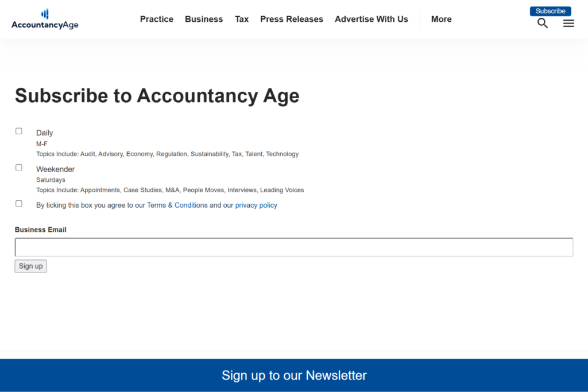Open the Terms & Conditions link

point(177,205)
